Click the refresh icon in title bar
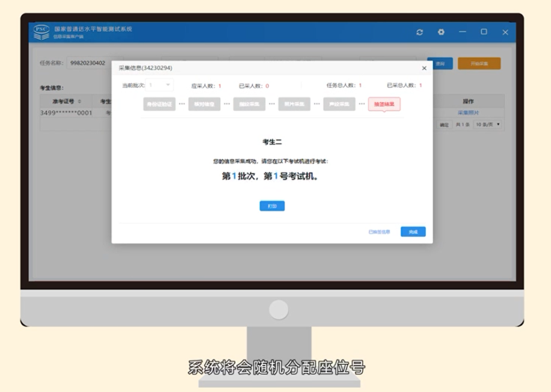Image resolution: width=551 pixels, height=392 pixels. click(419, 32)
